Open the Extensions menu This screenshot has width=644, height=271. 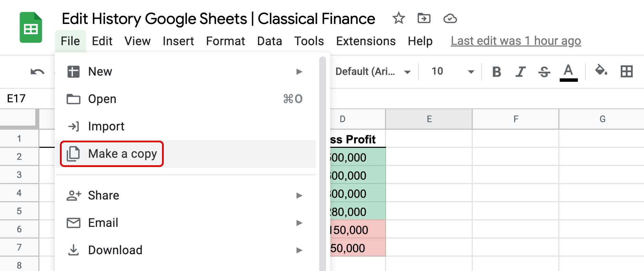(x=366, y=41)
